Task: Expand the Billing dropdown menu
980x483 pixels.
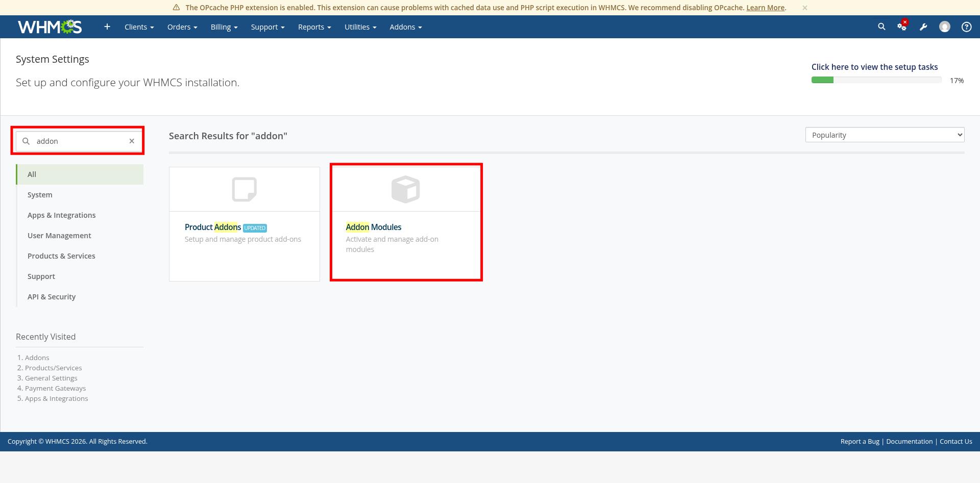Action: tap(224, 27)
